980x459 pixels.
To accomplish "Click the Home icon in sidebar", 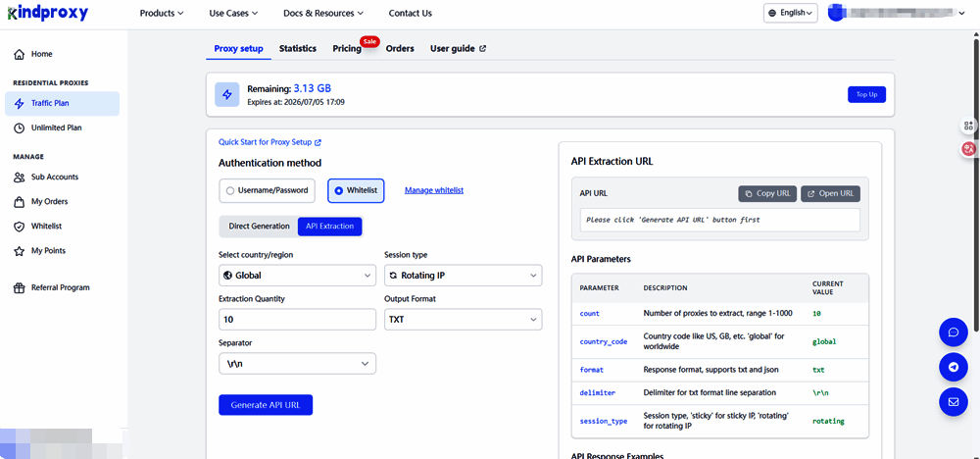I will tap(19, 54).
